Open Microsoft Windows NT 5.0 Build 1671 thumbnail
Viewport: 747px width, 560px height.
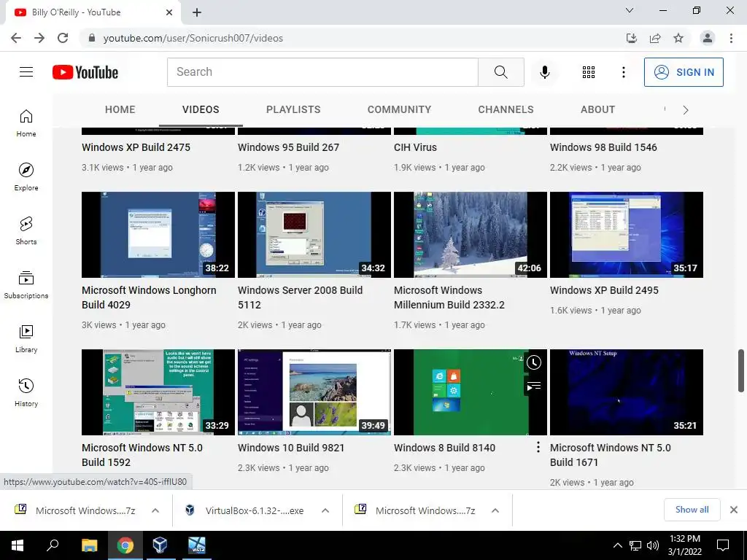[x=627, y=392]
